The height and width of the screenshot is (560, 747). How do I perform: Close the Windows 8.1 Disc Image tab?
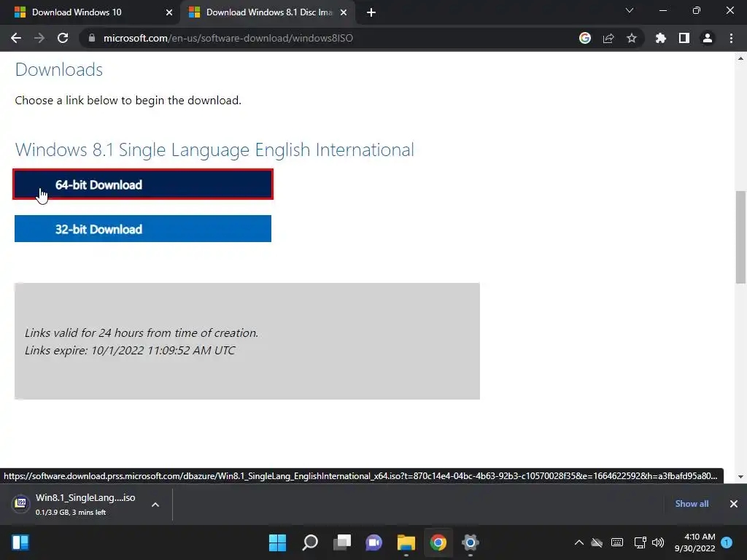point(344,12)
